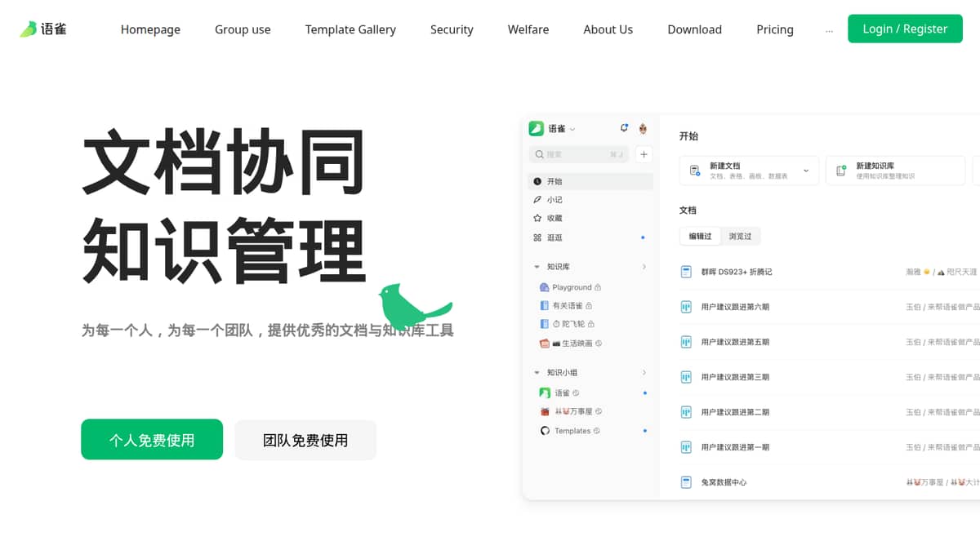
Task: Click the user avatar in app sidebar
Action: (x=644, y=128)
